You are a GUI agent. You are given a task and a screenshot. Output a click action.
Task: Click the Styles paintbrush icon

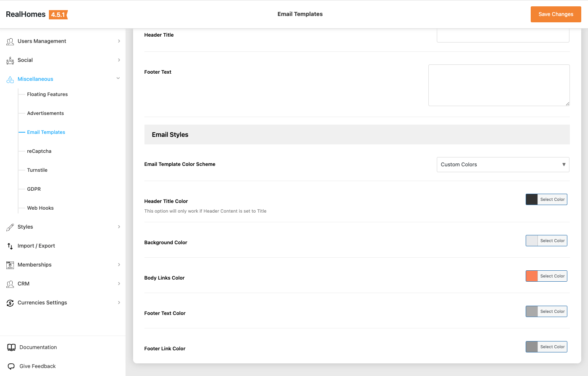coord(10,227)
